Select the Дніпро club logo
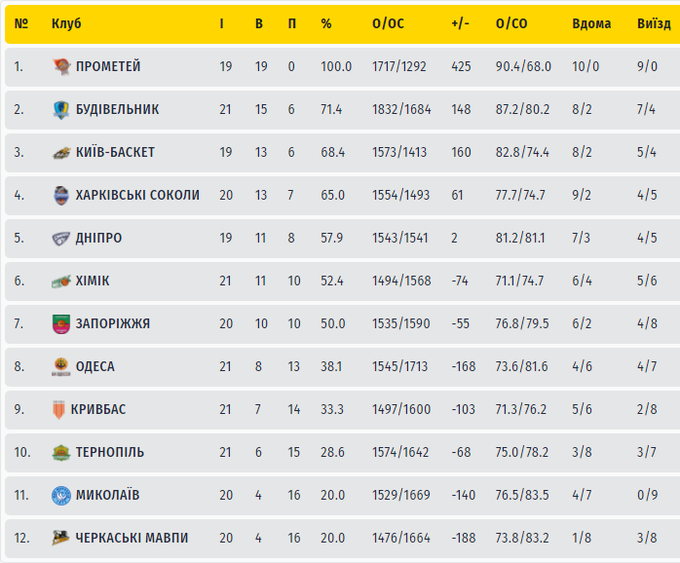Image resolution: width=680 pixels, height=563 pixels. click(x=62, y=239)
